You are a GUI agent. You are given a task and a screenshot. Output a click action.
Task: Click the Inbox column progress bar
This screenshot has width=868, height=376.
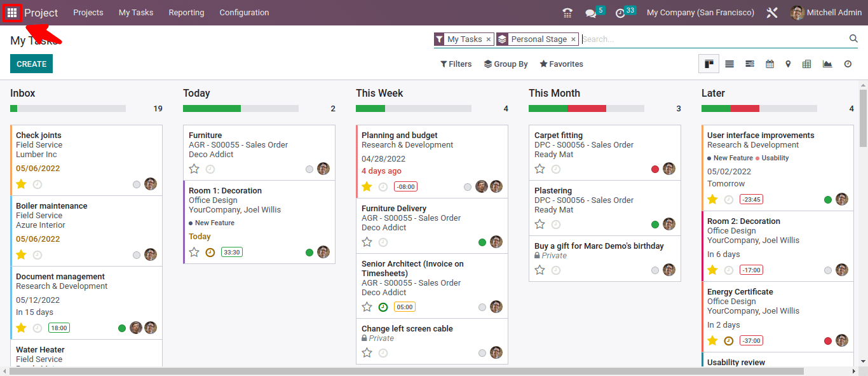tap(68, 108)
